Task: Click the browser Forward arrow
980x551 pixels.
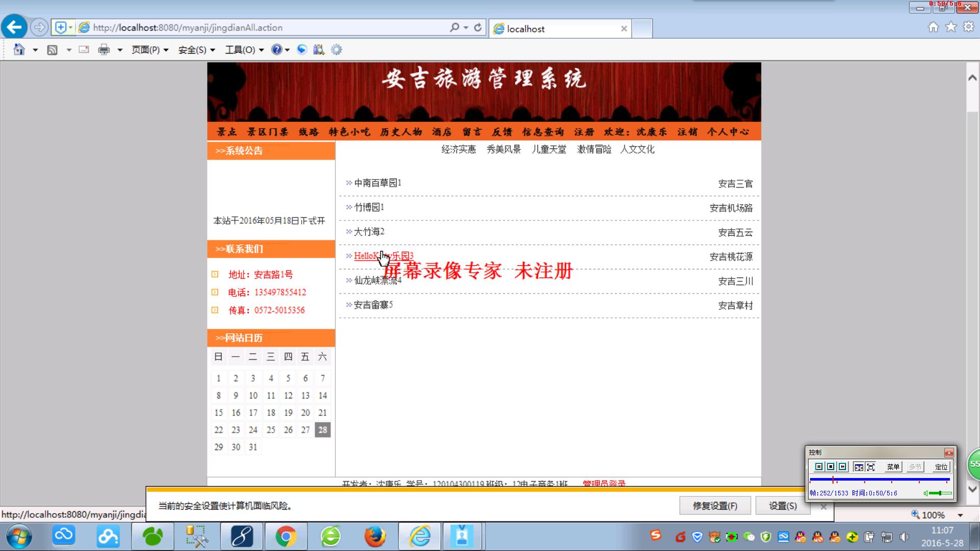Action: [39, 27]
